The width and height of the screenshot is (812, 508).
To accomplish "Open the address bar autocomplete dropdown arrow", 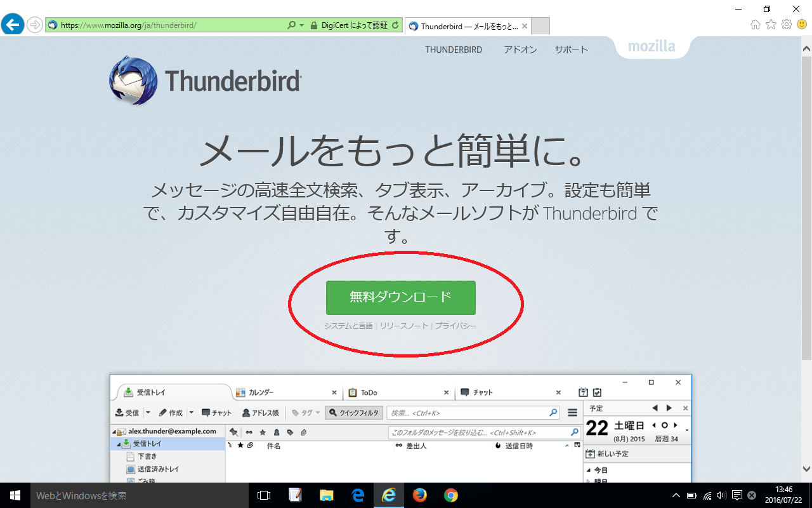I will coord(301,25).
